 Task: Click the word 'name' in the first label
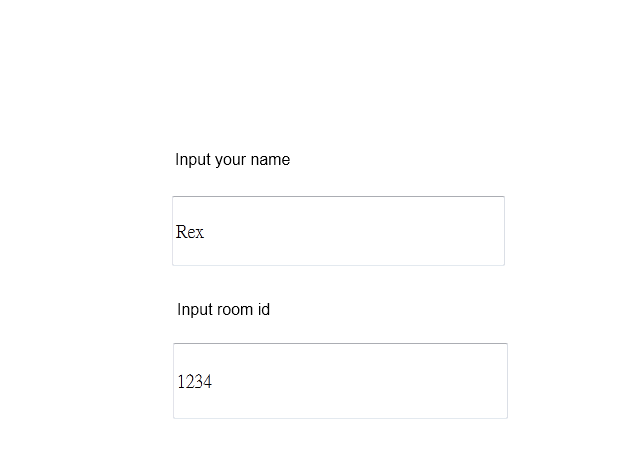(270, 160)
